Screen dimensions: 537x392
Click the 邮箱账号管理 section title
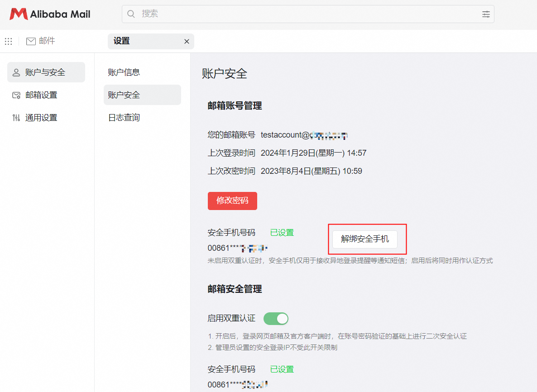pos(235,106)
